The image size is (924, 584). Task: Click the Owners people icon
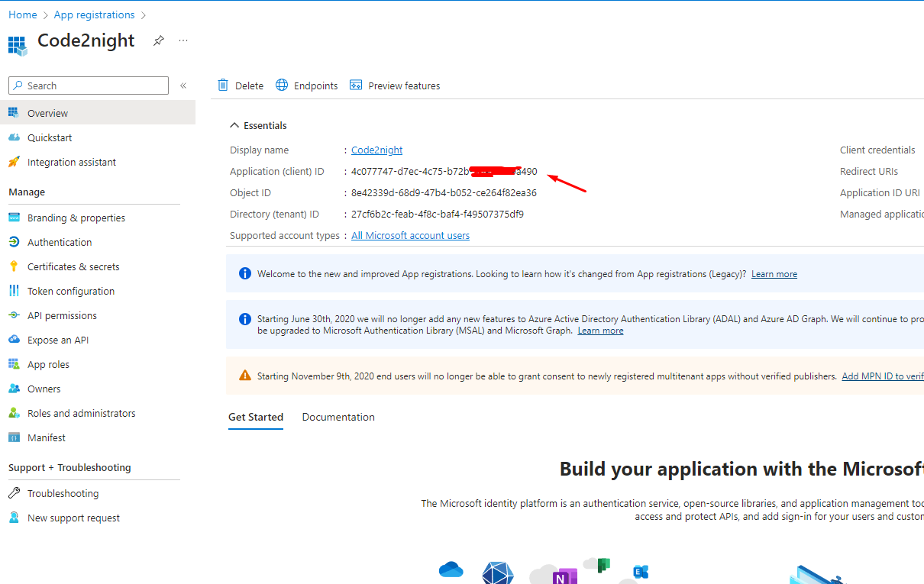click(x=14, y=389)
